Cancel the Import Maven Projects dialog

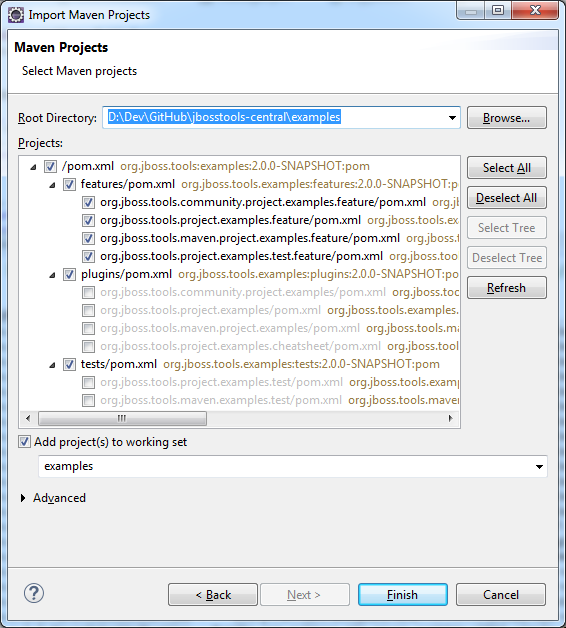click(x=501, y=595)
